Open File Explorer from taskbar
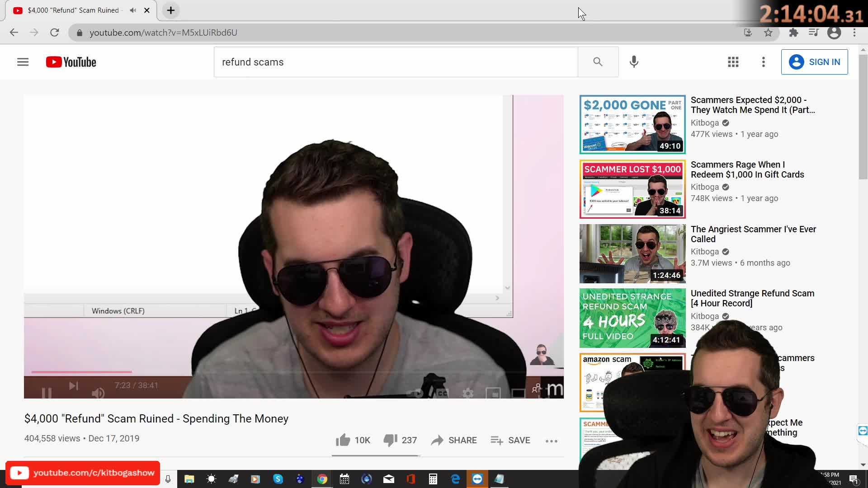868x488 pixels. (189, 479)
